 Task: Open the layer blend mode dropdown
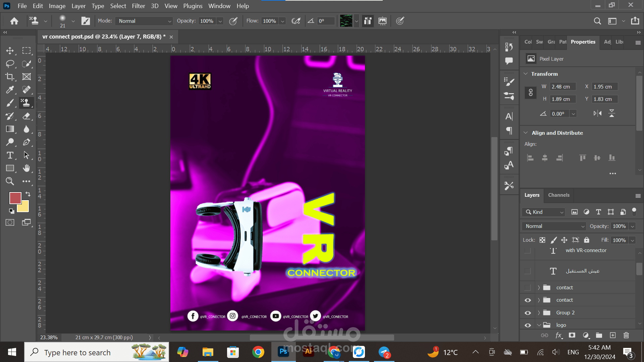tap(554, 226)
